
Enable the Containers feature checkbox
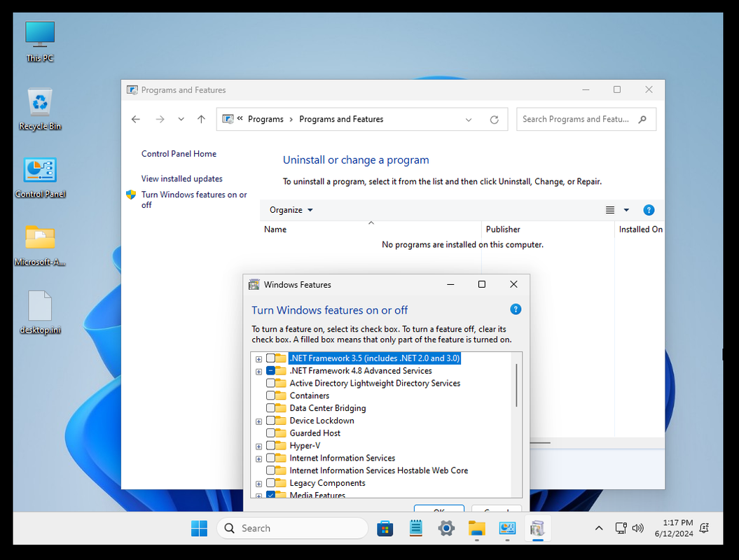(270, 395)
